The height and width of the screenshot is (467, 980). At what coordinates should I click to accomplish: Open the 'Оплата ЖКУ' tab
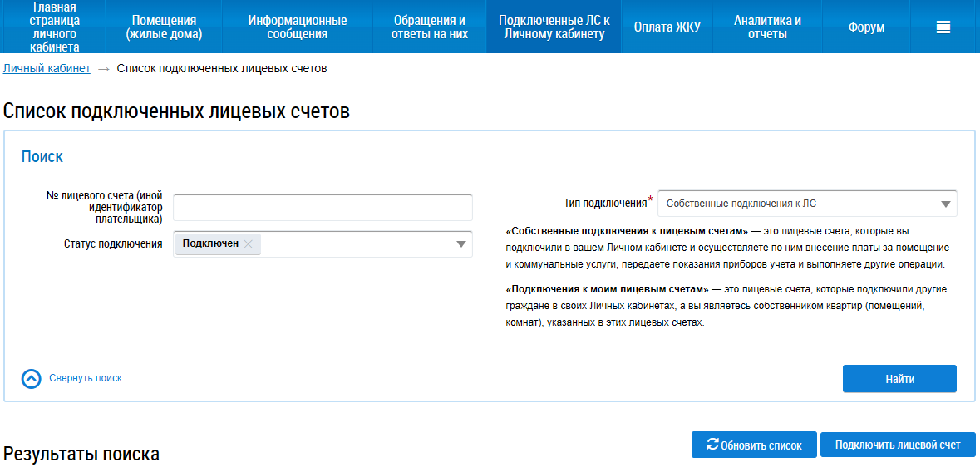pyautogui.click(x=667, y=27)
